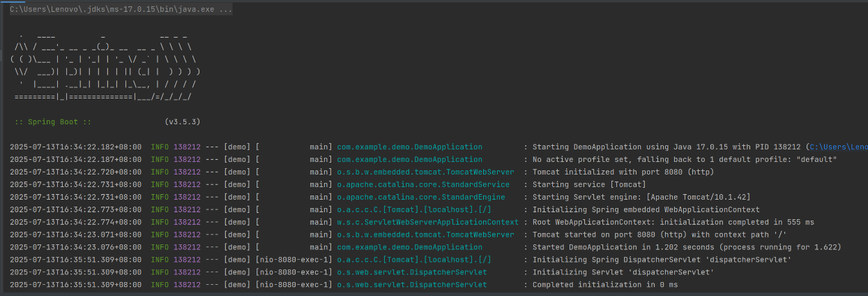This screenshot has height=296, width=868.
Task: Click 'Completed initialization in 0 ms' message
Action: click(604, 286)
